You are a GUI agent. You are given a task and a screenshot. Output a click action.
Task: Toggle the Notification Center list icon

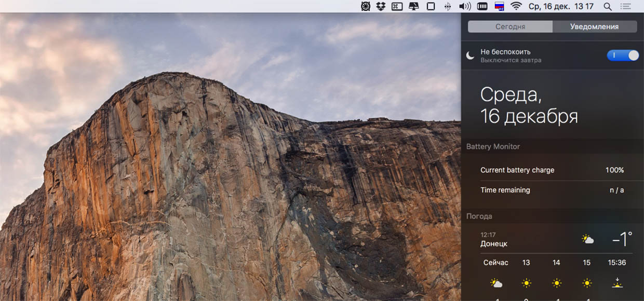point(626,6)
